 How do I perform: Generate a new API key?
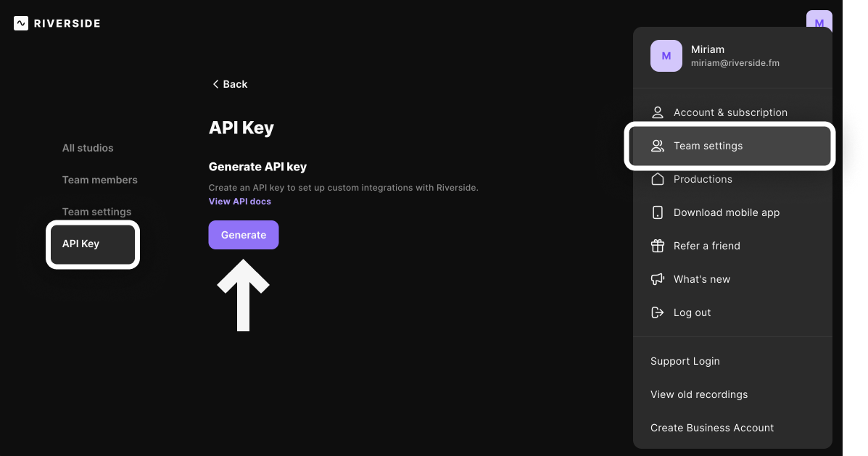click(244, 235)
